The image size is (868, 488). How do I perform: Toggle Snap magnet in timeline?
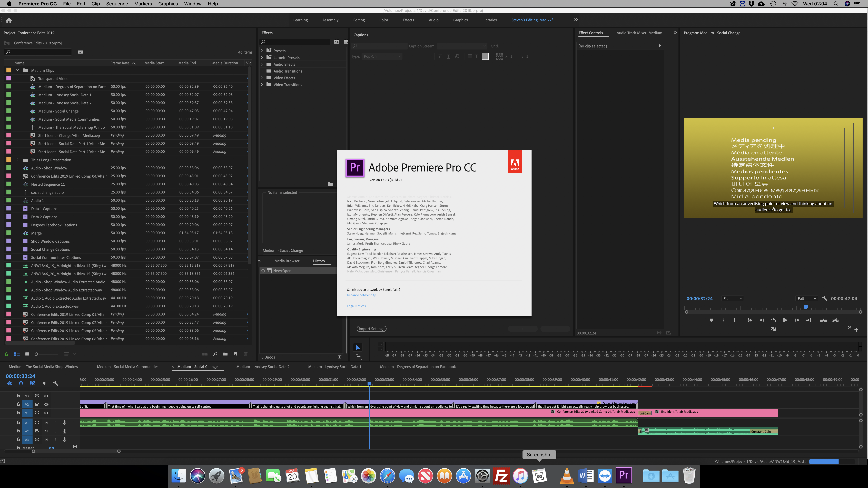tap(21, 383)
